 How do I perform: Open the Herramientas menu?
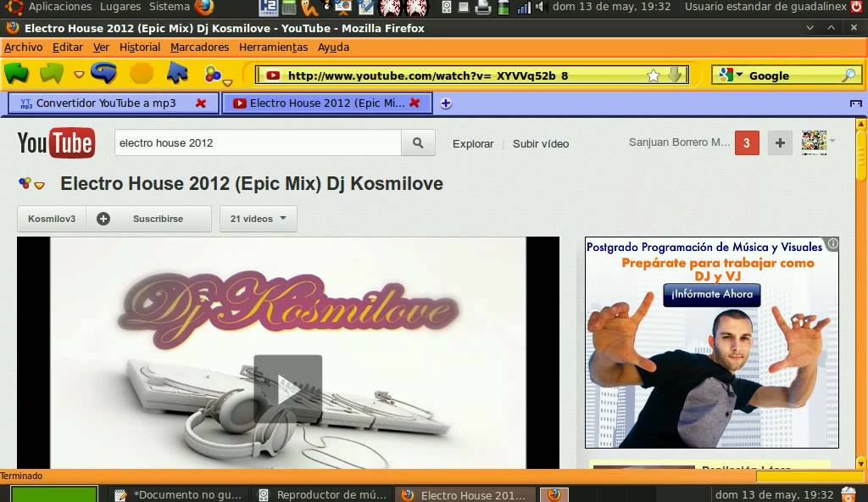coord(273,47)
